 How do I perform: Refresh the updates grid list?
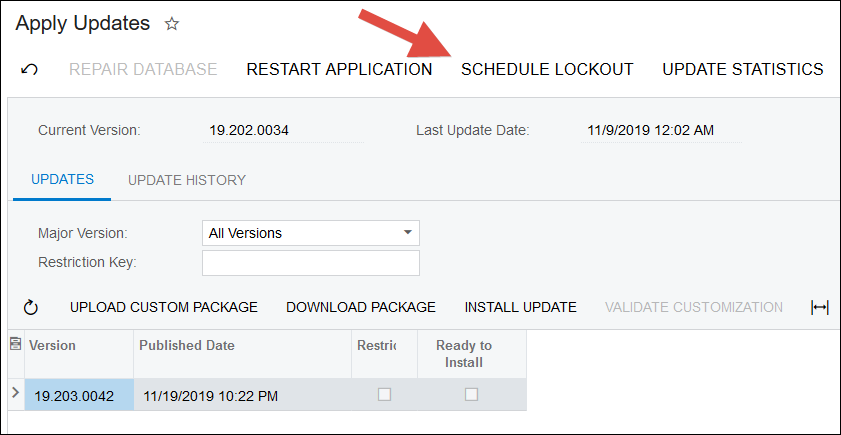coord(31,307)
